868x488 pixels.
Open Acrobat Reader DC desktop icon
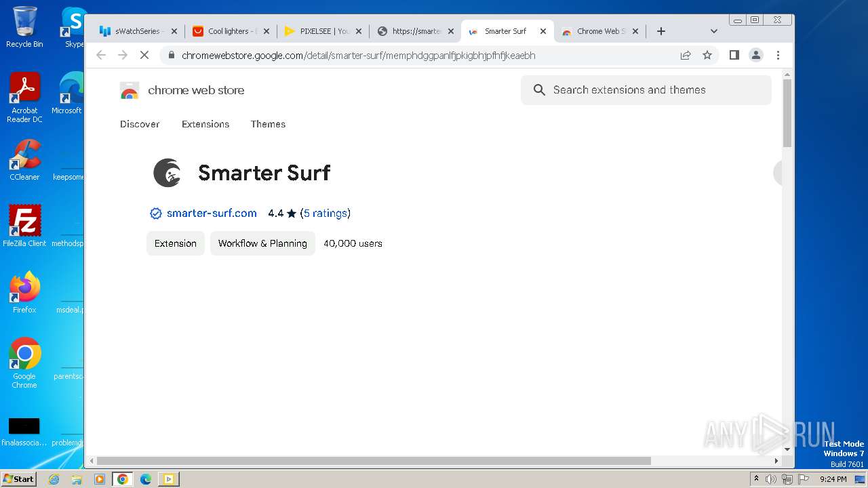(24, 98)
